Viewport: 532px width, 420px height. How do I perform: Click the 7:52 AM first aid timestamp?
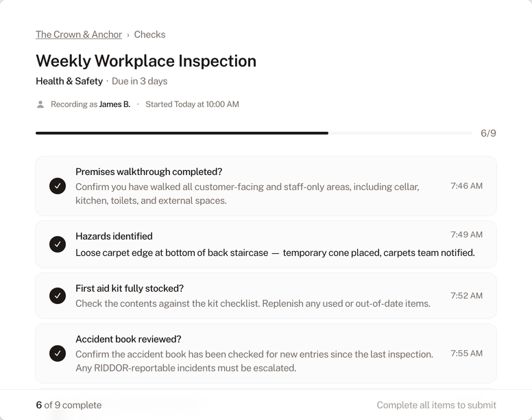[466, 296]
